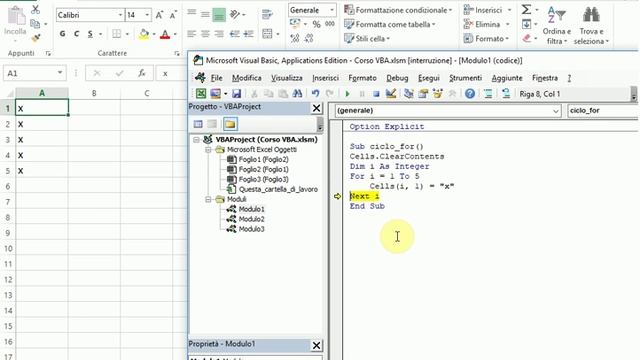
Task: Open the Name Box A1 dropdown arrow
Action: [x=60, y=73]
